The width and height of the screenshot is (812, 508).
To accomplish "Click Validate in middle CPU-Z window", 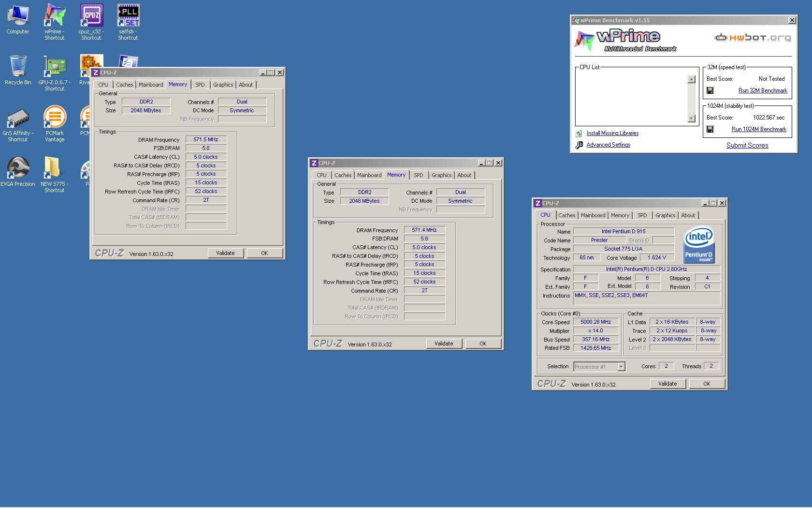I will click(444, 344).
